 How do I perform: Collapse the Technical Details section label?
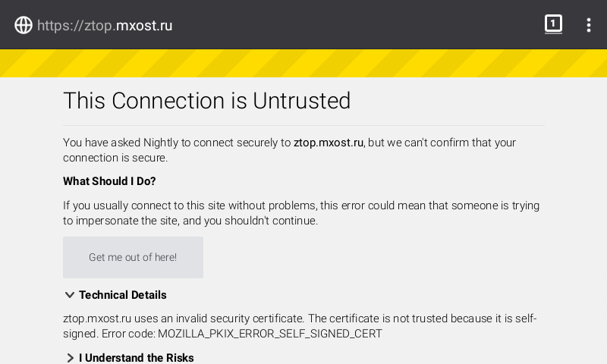click(123, 295)
